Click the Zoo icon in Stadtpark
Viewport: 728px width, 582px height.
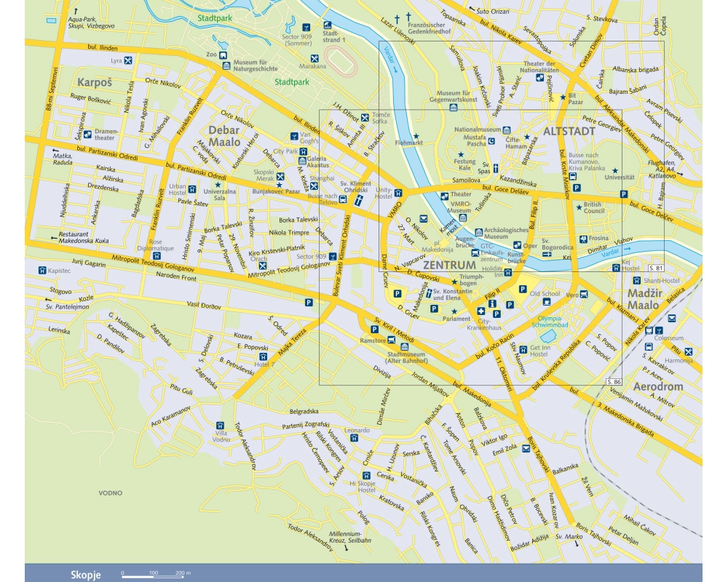click(222, 55)
